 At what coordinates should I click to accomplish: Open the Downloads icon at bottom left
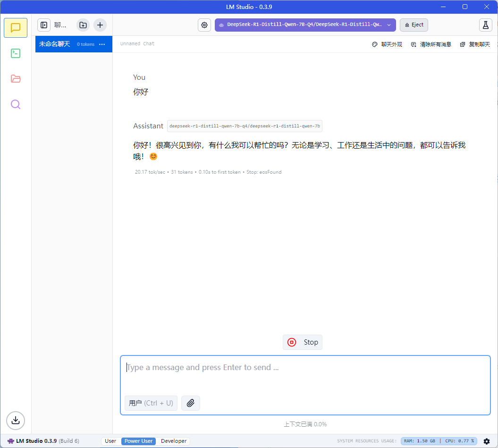pos(16,420)
